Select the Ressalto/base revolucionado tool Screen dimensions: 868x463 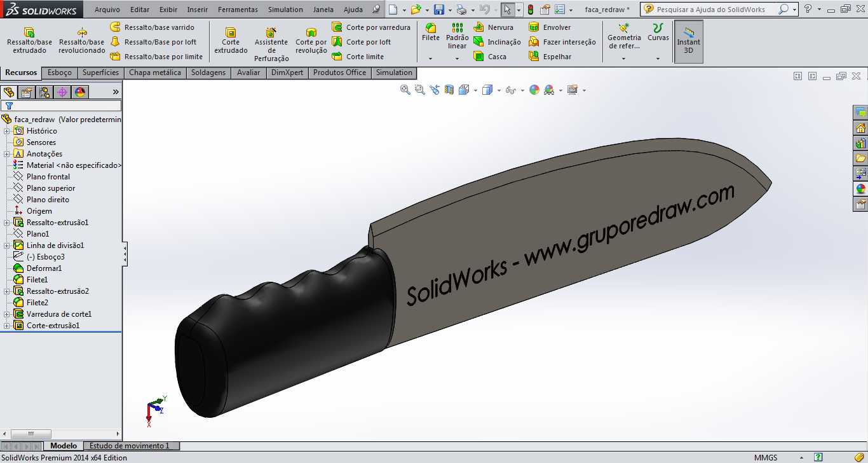pyautogui.click(x=81, y=40)
